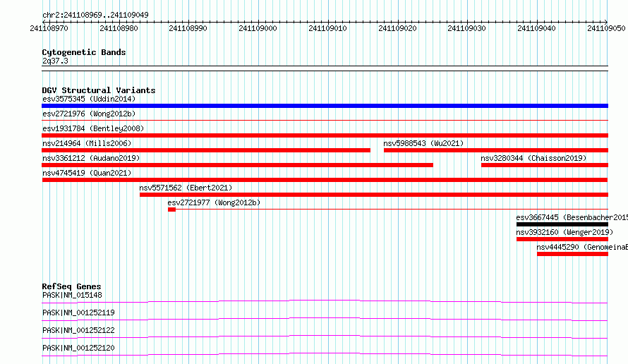Click the PASK|NM_001252122 gene label

click(x=78, y=330)
